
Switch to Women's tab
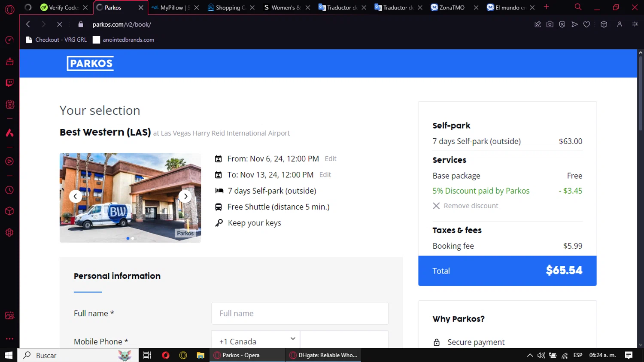pyautogui.click(x=286, y=7)
